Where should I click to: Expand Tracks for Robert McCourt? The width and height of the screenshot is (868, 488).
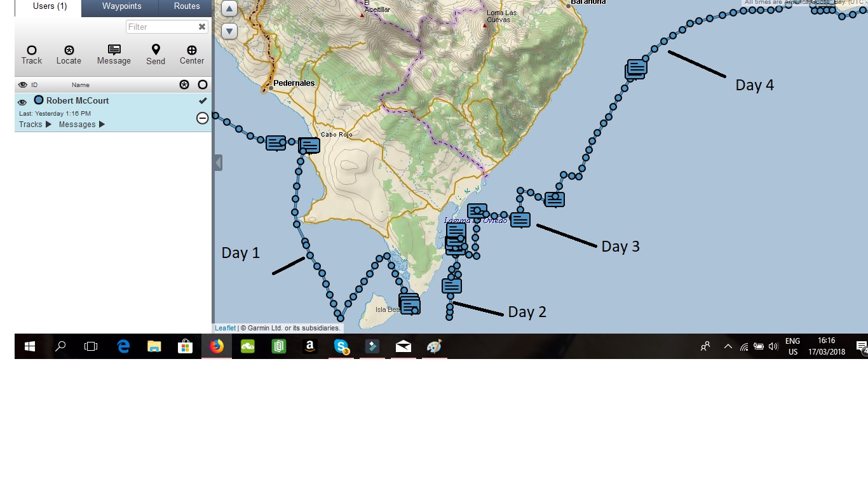pos(32,124)
